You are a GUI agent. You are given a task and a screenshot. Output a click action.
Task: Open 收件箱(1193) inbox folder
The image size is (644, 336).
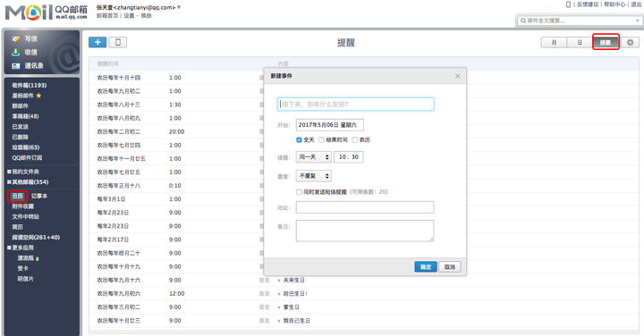[30, 85]
